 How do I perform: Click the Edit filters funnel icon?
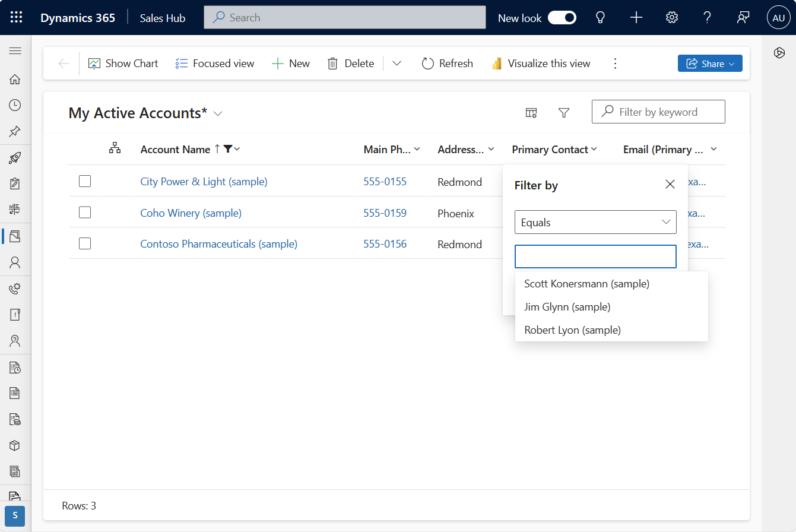(x=564, y=112)
